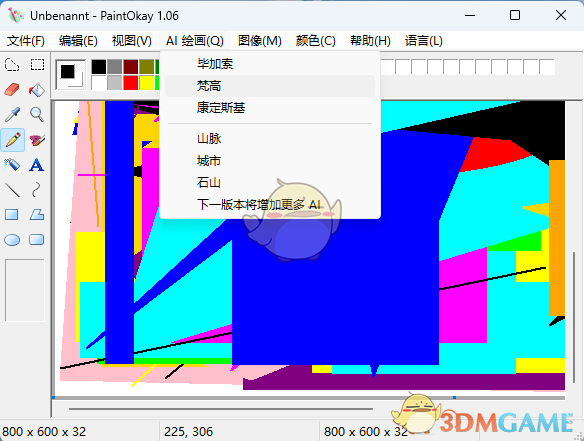Select 山脉 from AI painting menu
The width and height of the screenshot is (584, 441).
coord(270,139)
